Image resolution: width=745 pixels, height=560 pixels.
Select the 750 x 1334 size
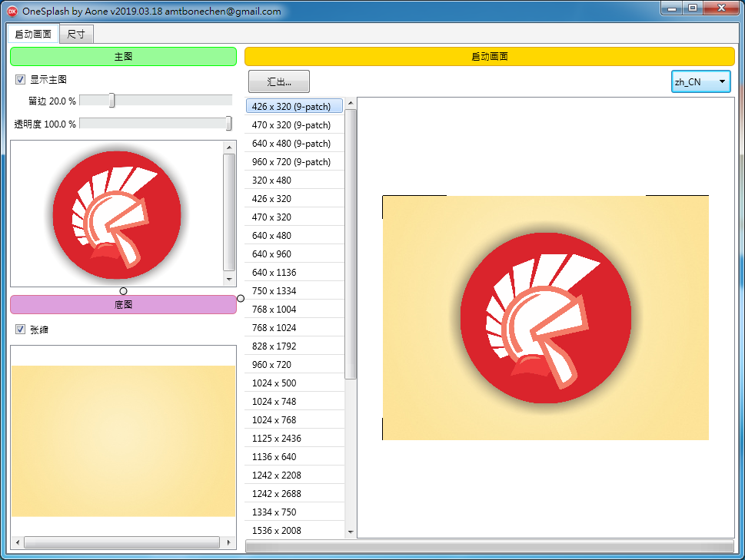coord(294,291)
